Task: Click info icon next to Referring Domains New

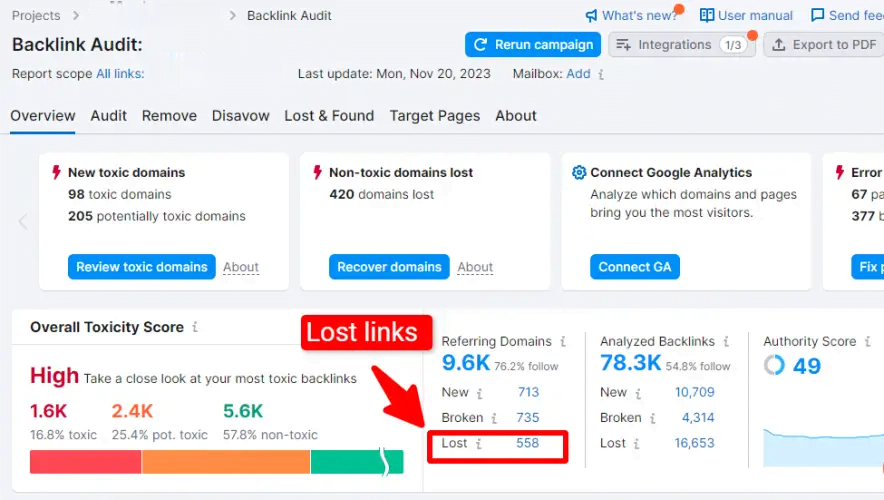Action: (479, 393)
